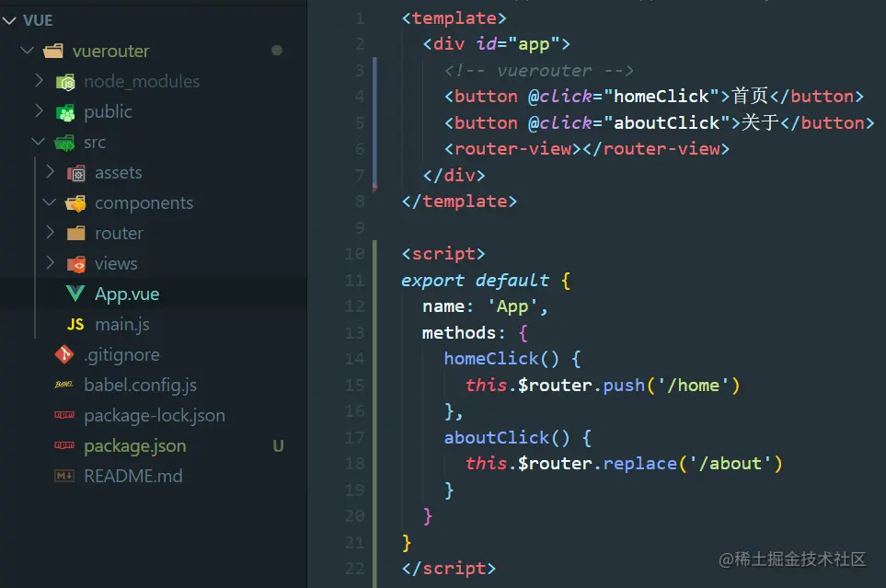Expand the public folder chevron
The height and width of the screenshot is (588, 886).
click(39, 110)
